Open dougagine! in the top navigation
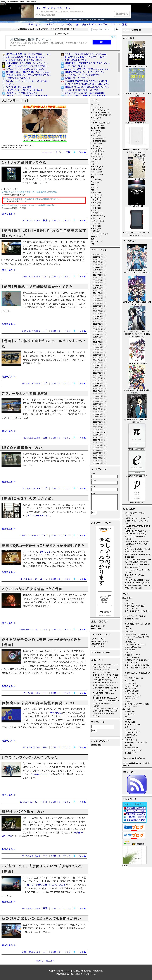This screenshot has width=152, height=980. click(x=35, y=24)
